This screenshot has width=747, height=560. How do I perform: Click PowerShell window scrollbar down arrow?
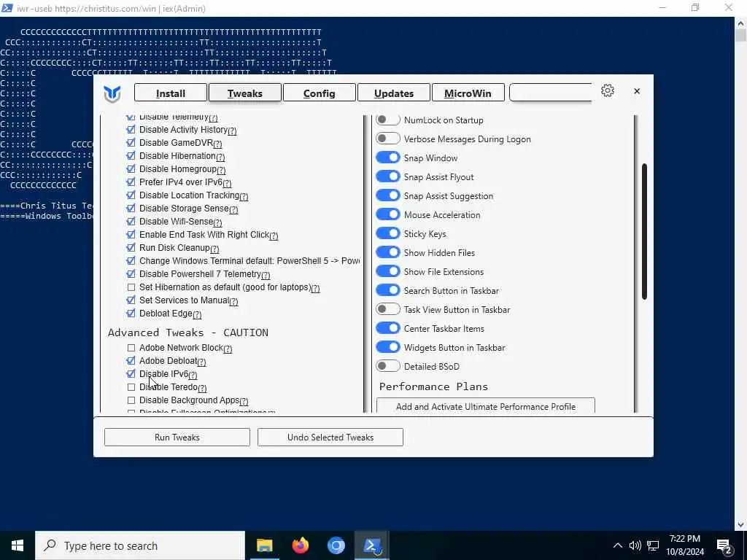pos(740,524)
